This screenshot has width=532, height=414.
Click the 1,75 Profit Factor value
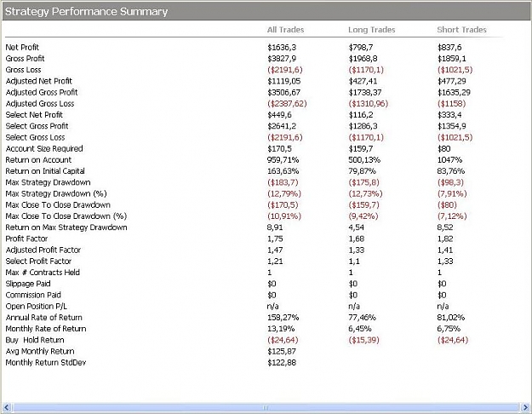point(275,239)
